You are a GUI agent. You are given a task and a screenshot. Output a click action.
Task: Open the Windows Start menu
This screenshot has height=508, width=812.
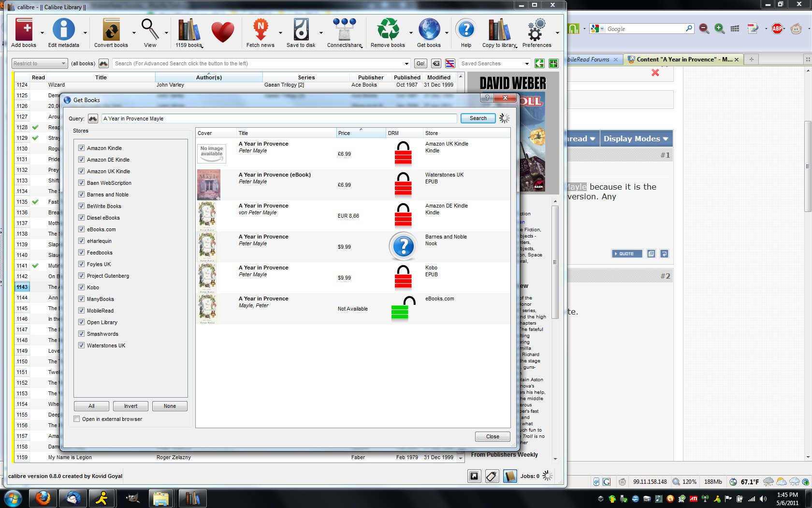tap(13, 498)
